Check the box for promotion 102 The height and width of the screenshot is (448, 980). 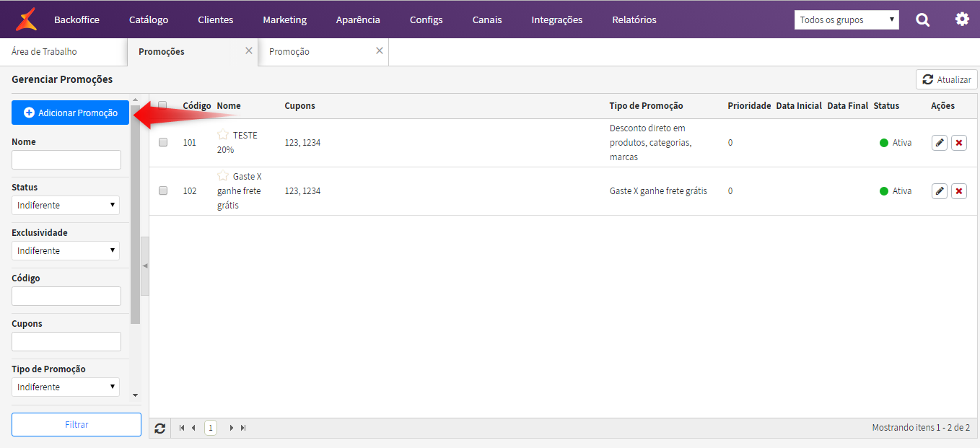click(x=163, y=191)
